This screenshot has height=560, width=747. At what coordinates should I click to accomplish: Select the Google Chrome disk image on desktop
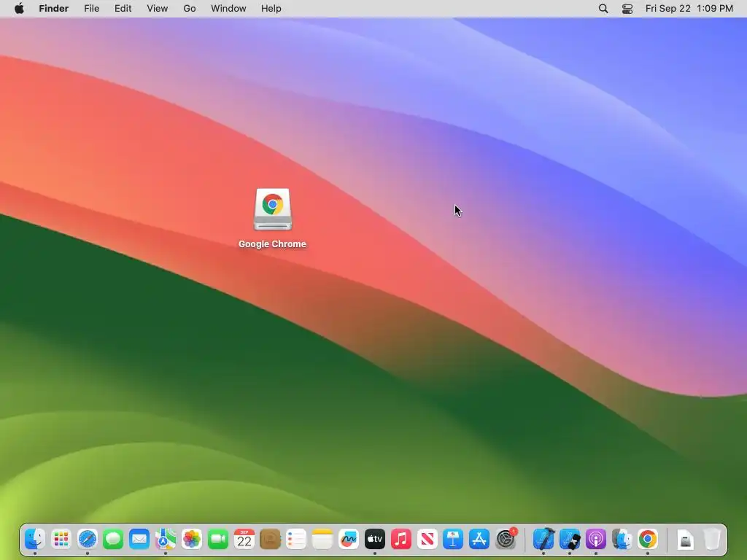click(x=273, y=209)
